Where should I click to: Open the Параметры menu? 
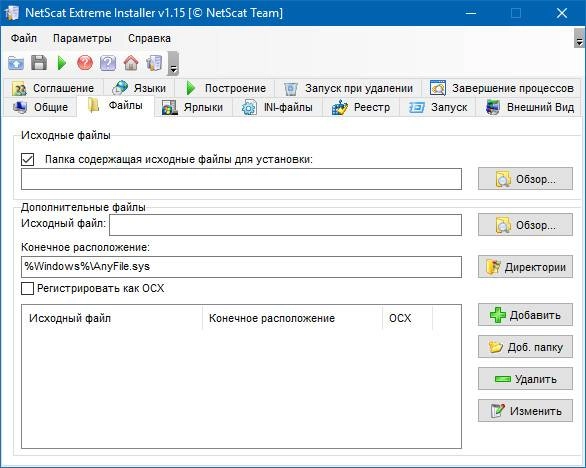click(82, 38)
